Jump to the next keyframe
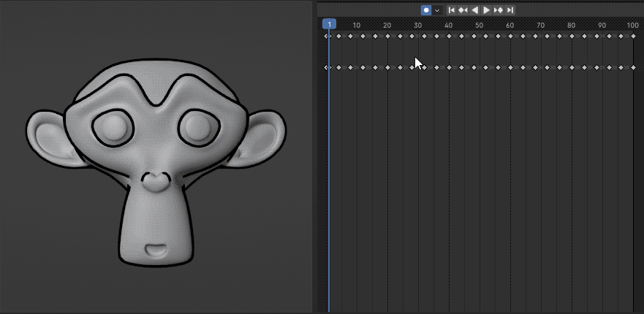 [x=499, y=10]
